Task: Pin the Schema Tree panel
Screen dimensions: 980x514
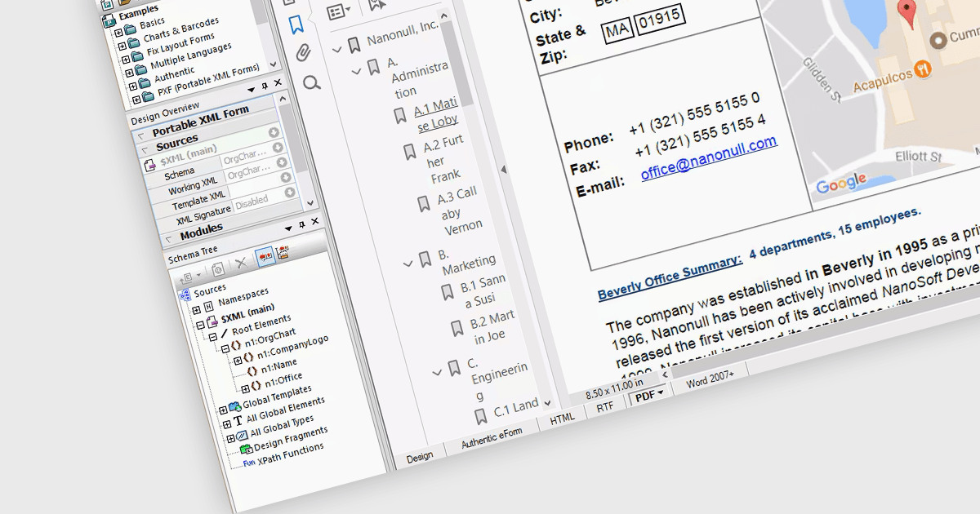Action: (x=301, y=225)
